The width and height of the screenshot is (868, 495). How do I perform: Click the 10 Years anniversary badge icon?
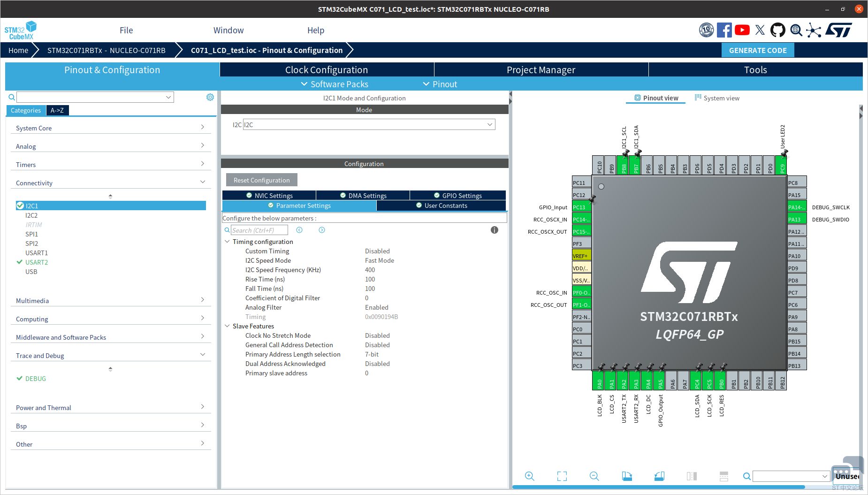point(706,30)
